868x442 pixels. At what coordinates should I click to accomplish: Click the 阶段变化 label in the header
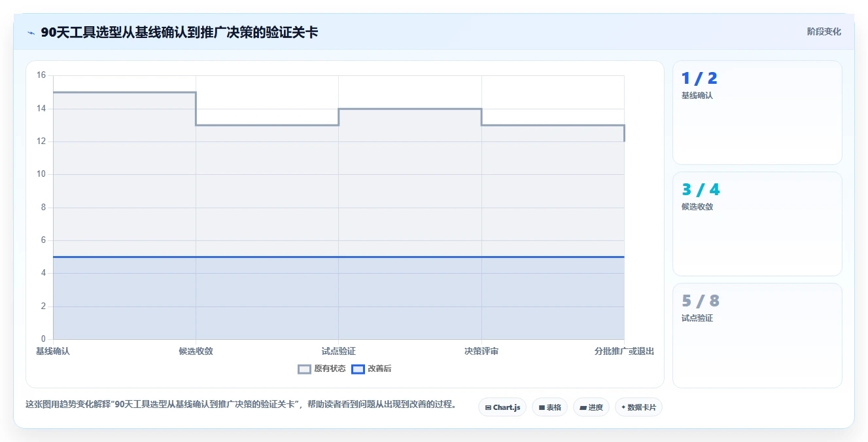[x=824, y=31]
